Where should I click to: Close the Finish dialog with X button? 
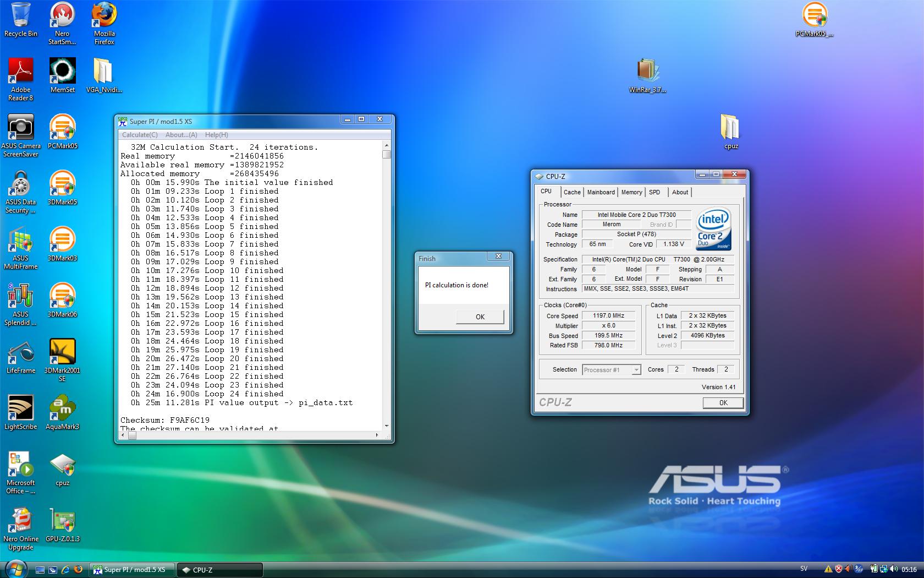[x=498, y=257]
